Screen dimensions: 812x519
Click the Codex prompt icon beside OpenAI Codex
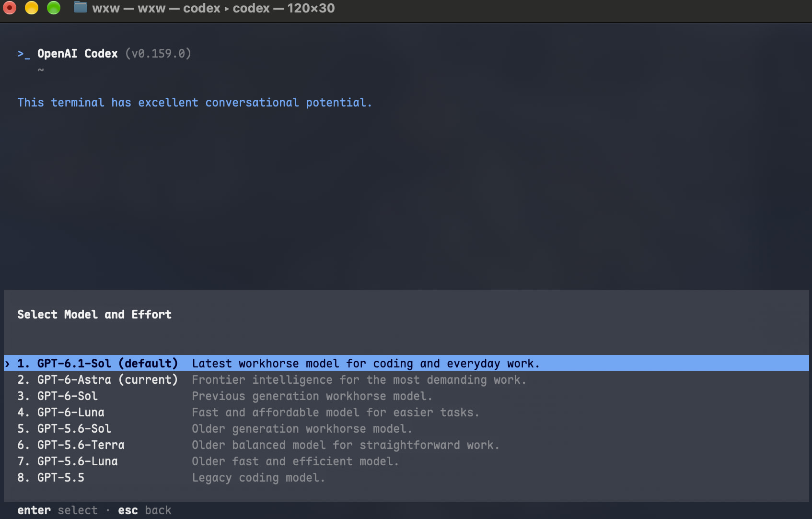[24, 54]
